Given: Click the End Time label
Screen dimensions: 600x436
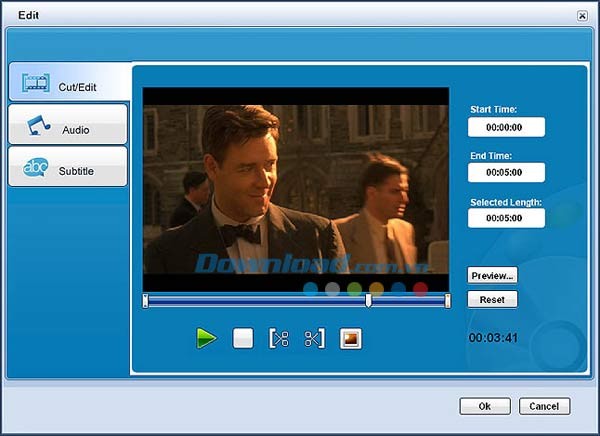Looking at the screenshot, I should coord(491,155).
